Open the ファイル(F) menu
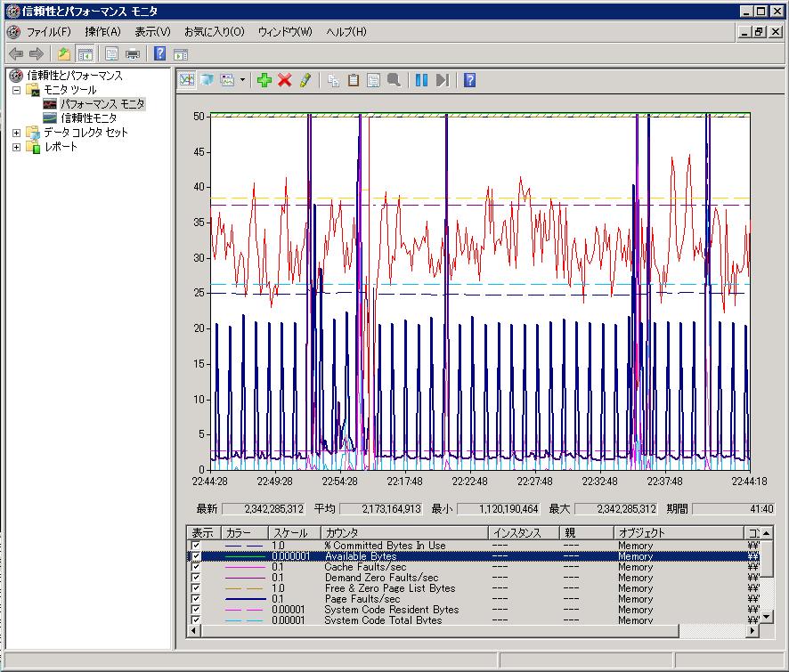This screenshot has height=672, width=789. coord(48,32)
